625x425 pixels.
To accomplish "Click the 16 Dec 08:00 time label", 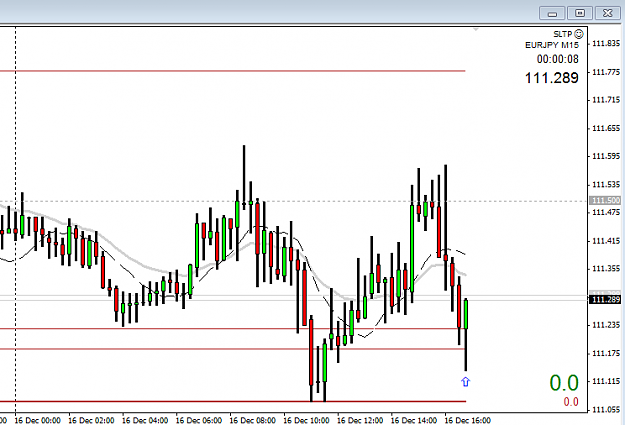I will [252, 420].
